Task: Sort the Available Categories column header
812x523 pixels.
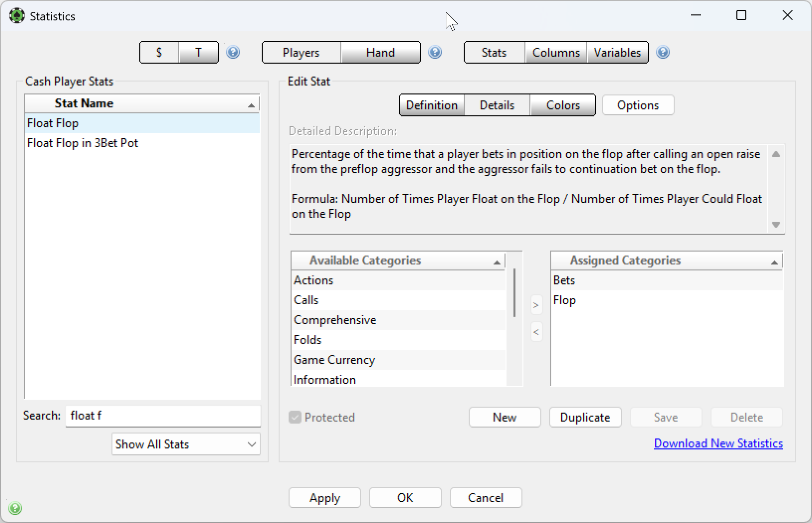Action: point(398,261)
